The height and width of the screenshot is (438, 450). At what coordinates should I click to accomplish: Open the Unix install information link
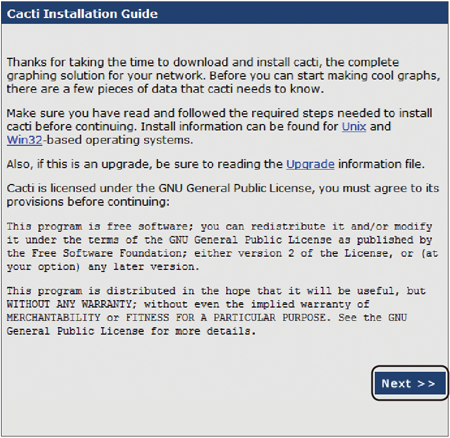pos(354,127)
